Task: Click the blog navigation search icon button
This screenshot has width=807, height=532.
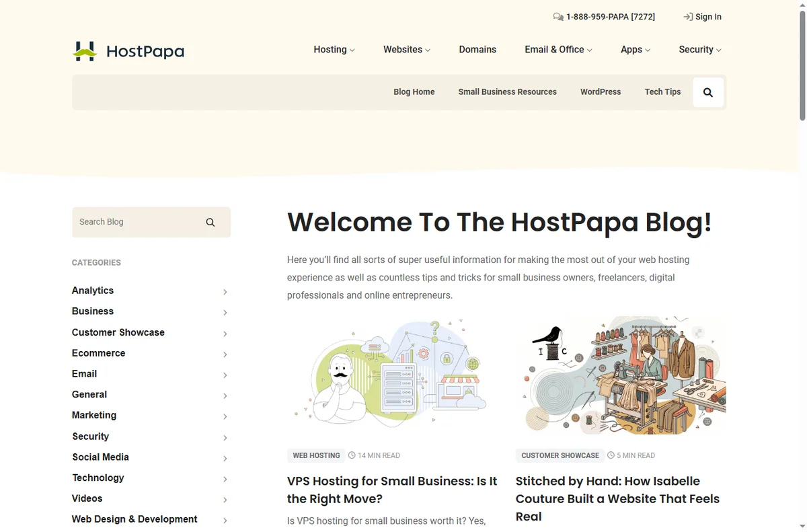Action: tap(707, 92)
